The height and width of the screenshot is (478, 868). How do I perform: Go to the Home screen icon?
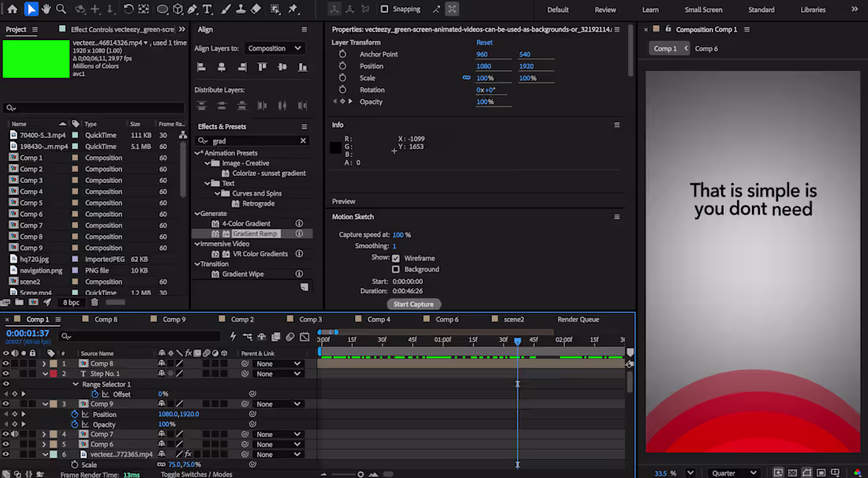coord(12,9)
